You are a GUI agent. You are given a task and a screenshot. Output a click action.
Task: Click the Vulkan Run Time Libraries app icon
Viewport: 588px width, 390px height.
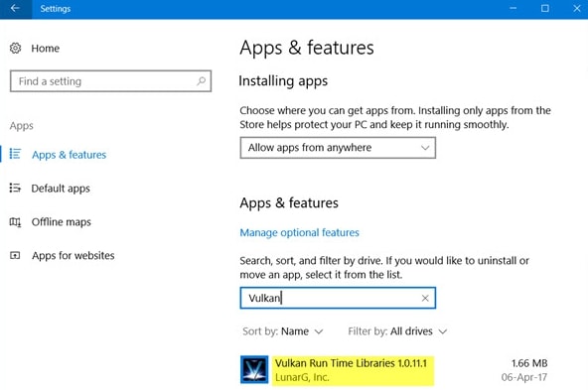[254, 370]
